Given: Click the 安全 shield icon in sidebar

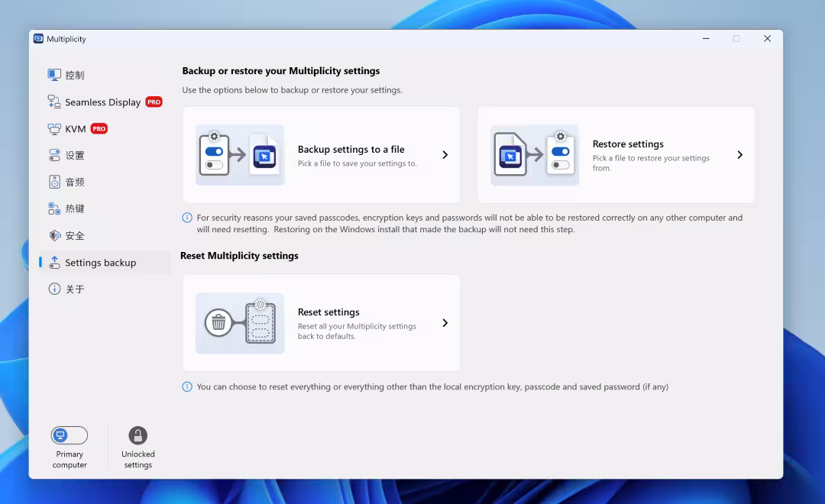Looking at the screenshot, I should click(54, 236).
